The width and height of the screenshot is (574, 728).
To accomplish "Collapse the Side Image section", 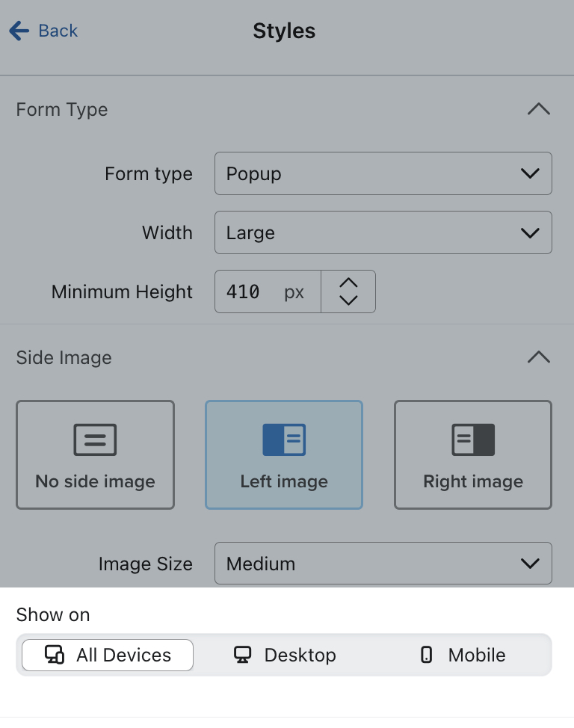I will (539, 357).
